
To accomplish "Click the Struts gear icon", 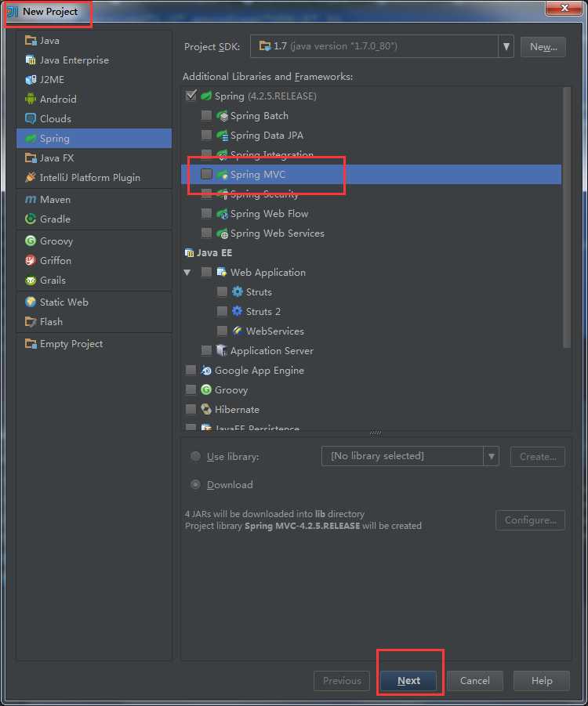I will coord(238,291).
